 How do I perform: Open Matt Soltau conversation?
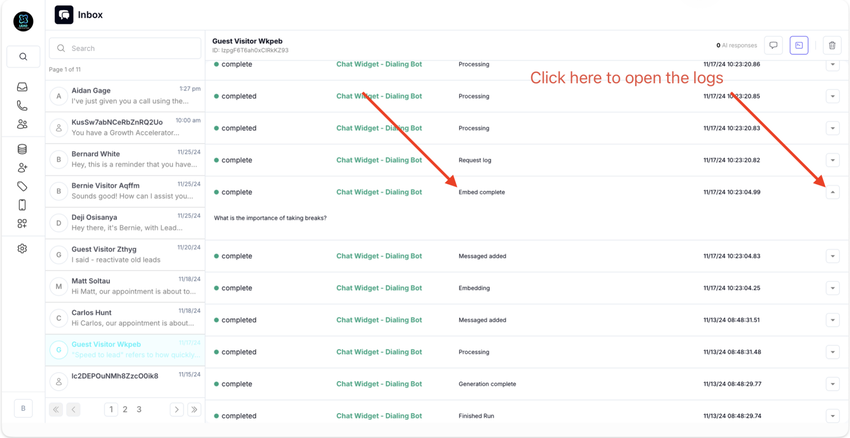point(125,287)
